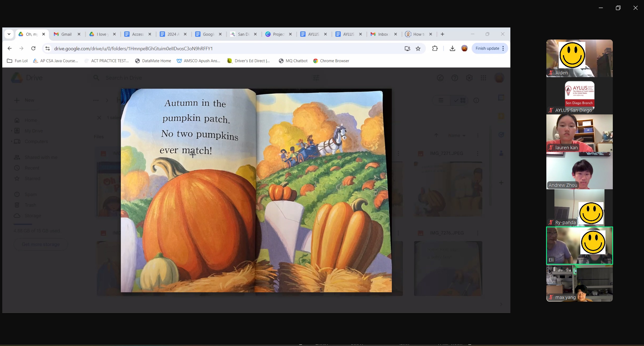Open ACT PRACTICE TEST bookmark
This screenshot has height=346, width=644.
107,61
